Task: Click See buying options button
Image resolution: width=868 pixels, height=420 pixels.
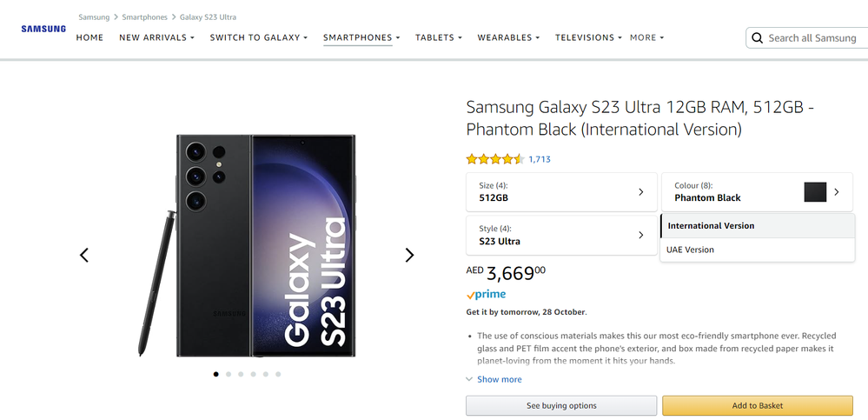Action: point(561,405)
